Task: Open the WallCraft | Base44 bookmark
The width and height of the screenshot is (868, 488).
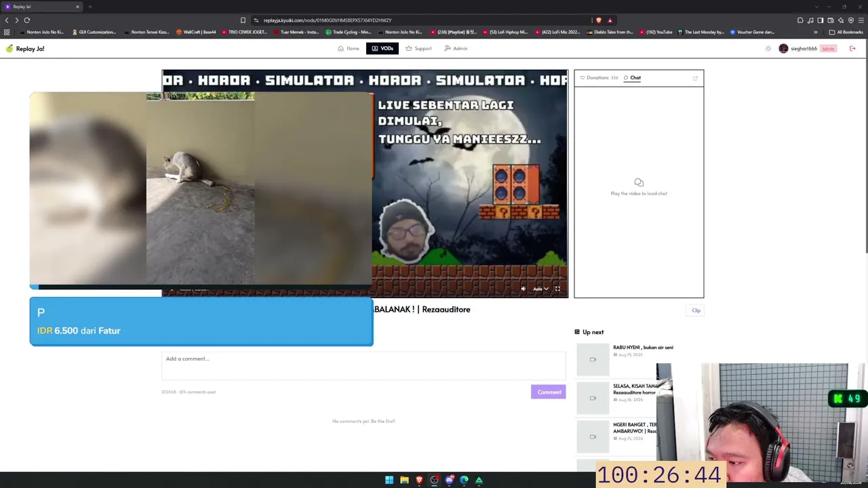Action: [x=196, y=32]
